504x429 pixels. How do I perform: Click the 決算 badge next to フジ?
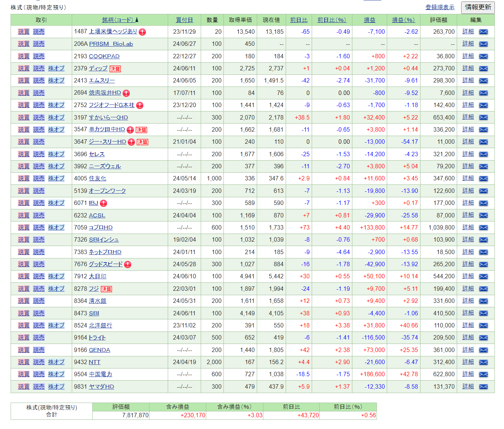click(x=106, y=289)
